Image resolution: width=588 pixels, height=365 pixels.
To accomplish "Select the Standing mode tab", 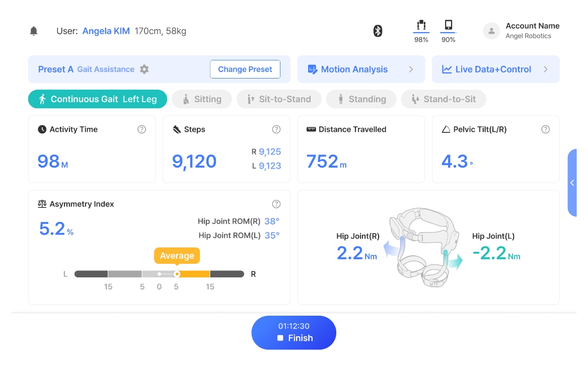I will (361, 99).
